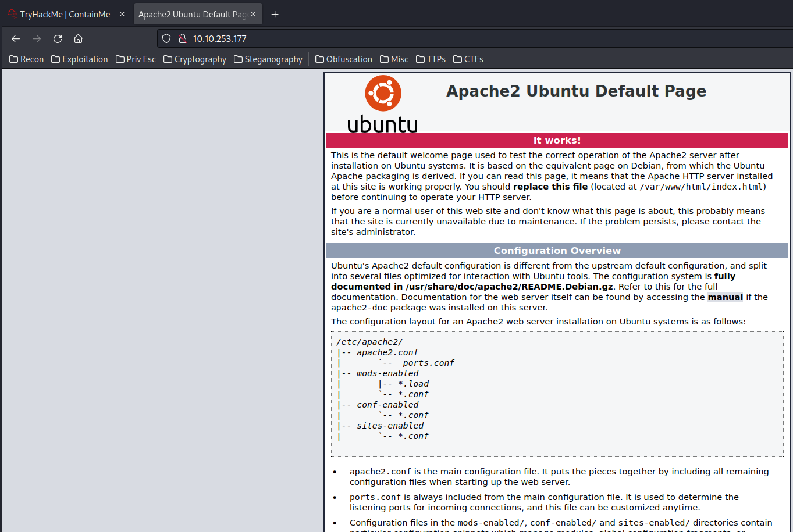
Task: Switch to the TryHackMe | ContainMe tab
Action: 66,15
